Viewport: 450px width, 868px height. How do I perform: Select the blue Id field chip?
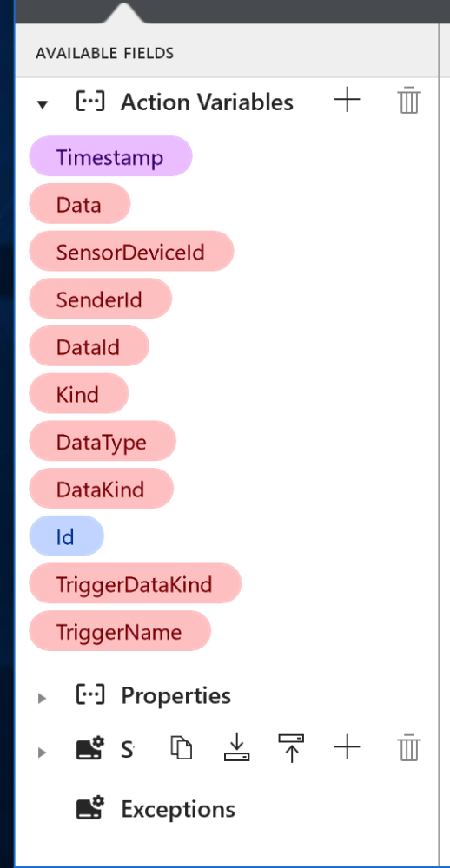pos(66,536)
